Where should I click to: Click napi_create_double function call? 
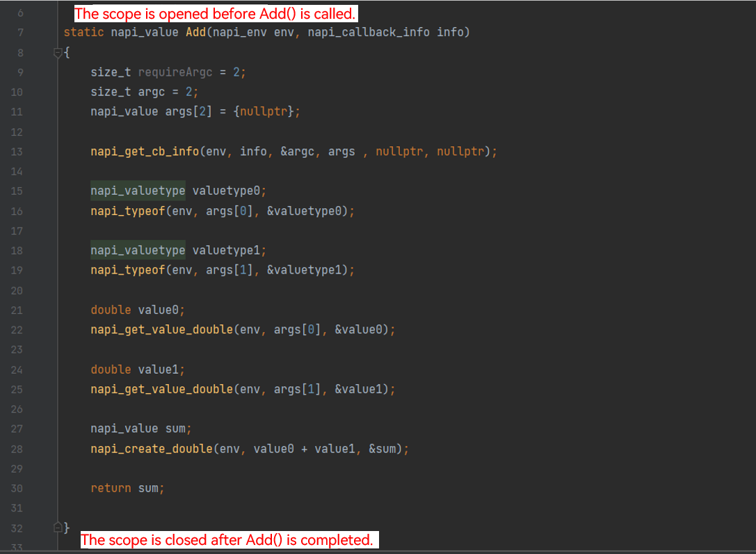click(151, 449)
